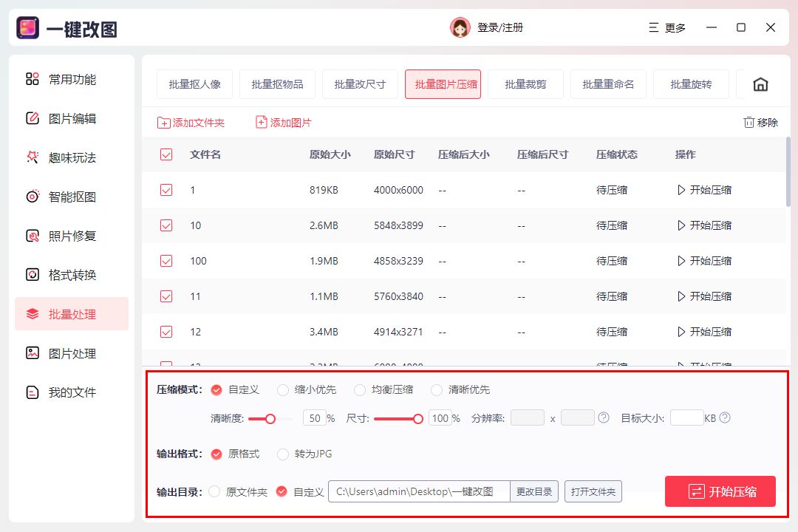The image size is (798, 532).
Task: Open 常用功能 in the sidebar
Action: point(71,79)
